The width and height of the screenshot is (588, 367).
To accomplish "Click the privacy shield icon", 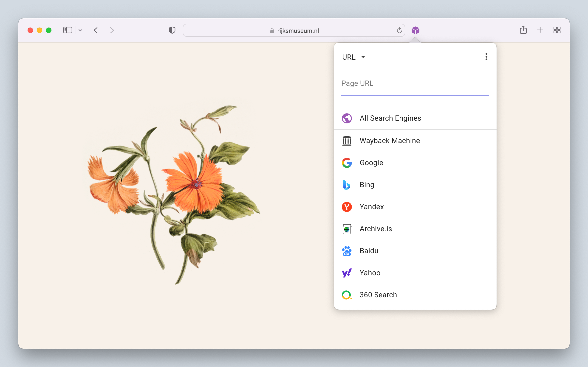I will pyautogui.click(x=172, y=30).
